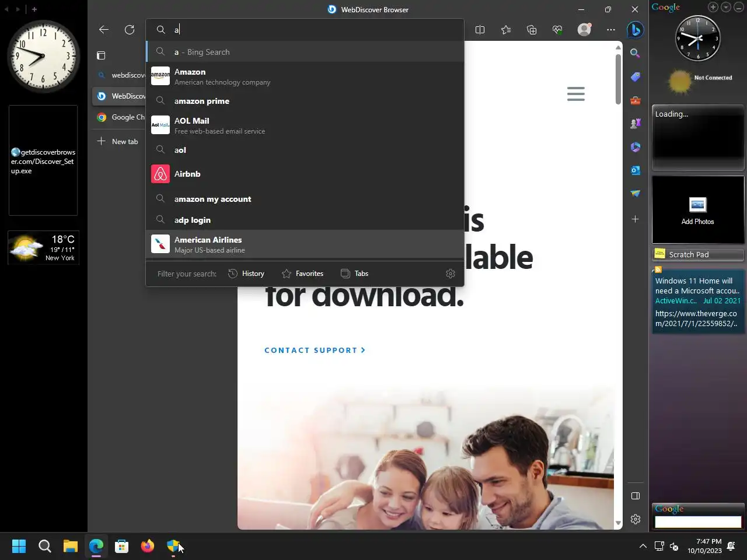
Task: Open the Scratch Pad gadget
Action: 697,254
